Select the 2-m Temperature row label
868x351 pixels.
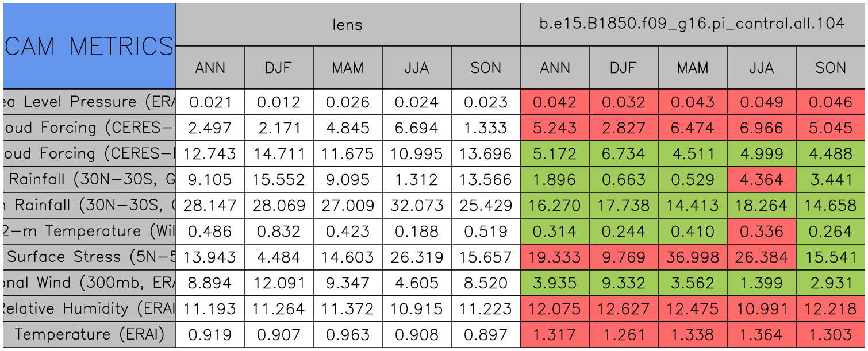[89, 231]
